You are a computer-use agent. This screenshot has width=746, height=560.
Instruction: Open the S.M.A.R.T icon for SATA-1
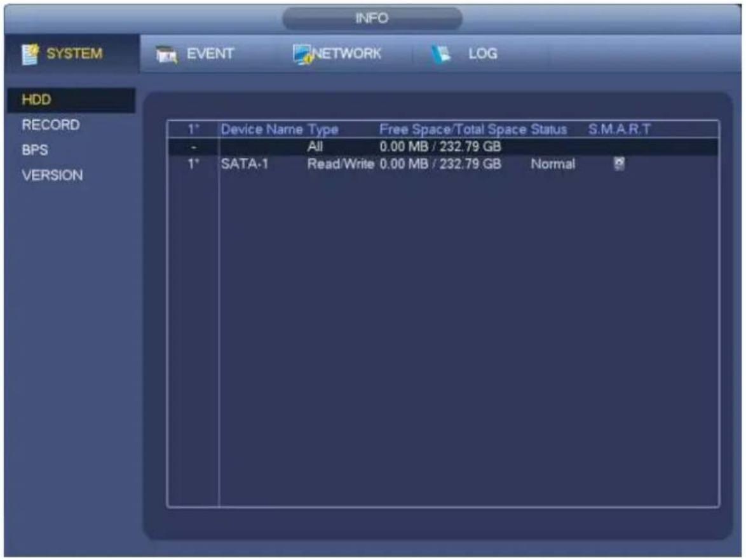[619, 164]
